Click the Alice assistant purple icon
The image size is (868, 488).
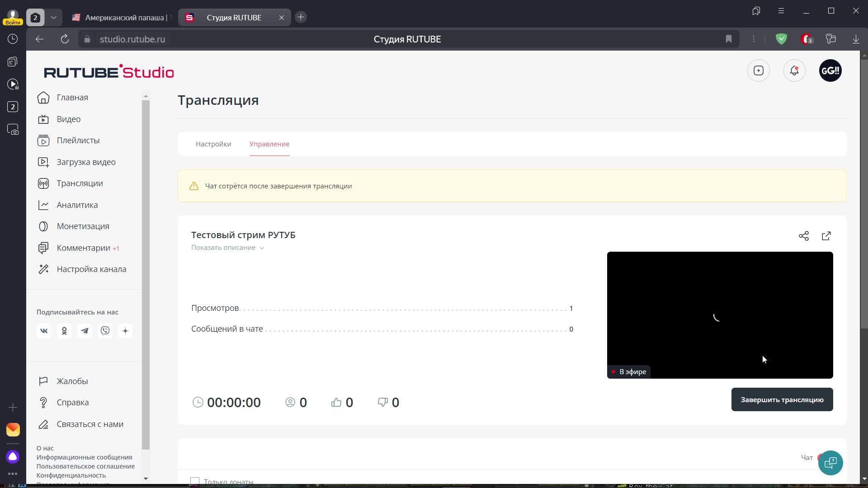click(x=13, y=457)
